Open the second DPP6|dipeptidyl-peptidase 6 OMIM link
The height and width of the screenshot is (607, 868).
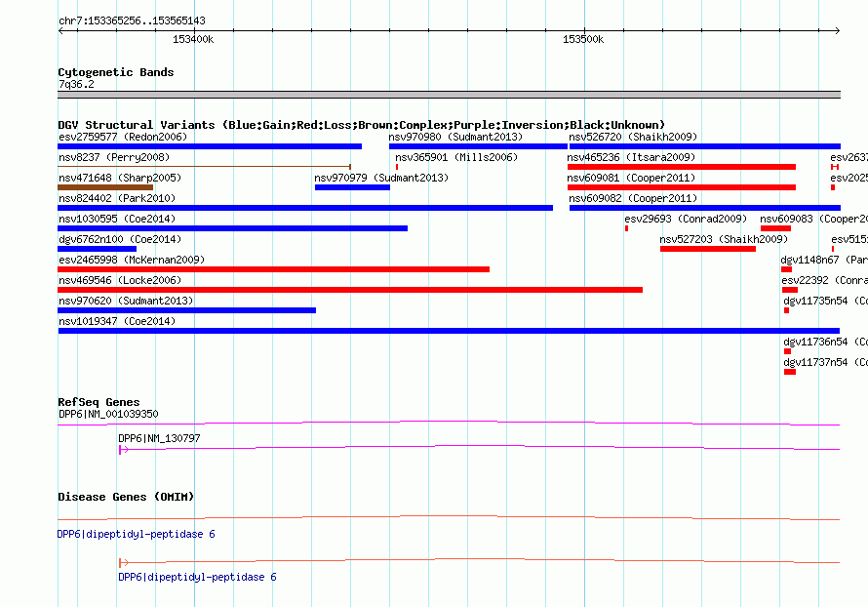click(198, 577)
